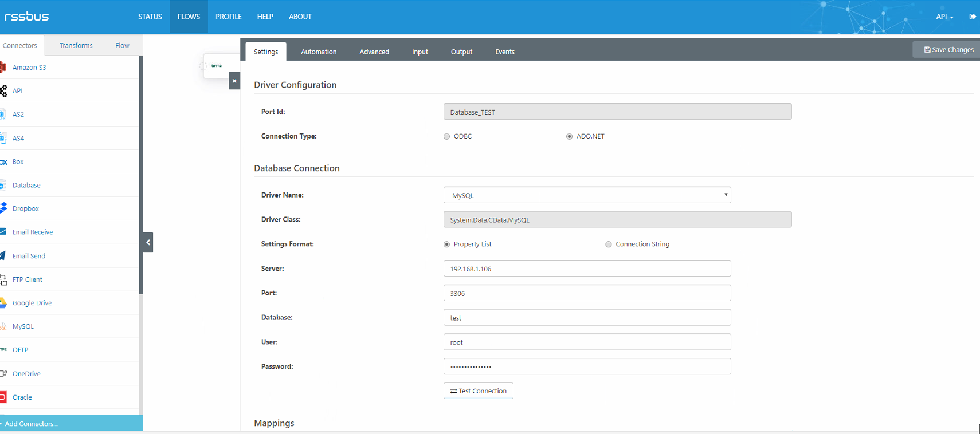Viewport: 980px width, 434px height.
Task: Click the OneDrive connector icon
Action: point(3,373)
